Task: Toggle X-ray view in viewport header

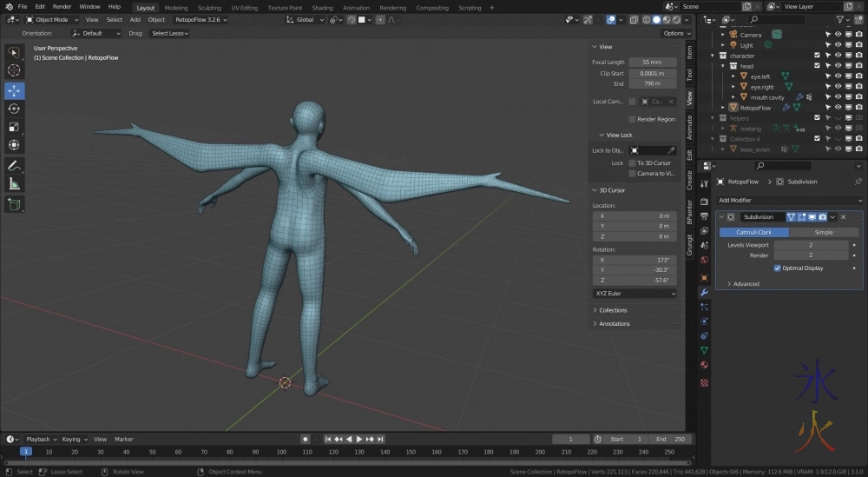Action: [632, 19]
